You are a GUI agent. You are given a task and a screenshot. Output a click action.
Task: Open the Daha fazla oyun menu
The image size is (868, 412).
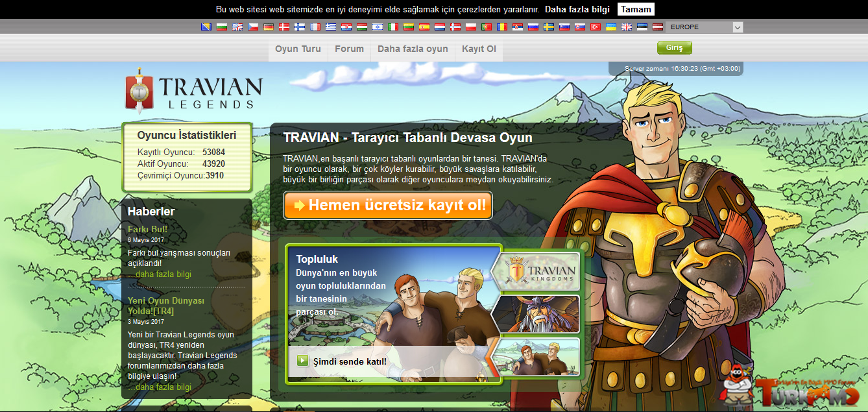(413, 49)
